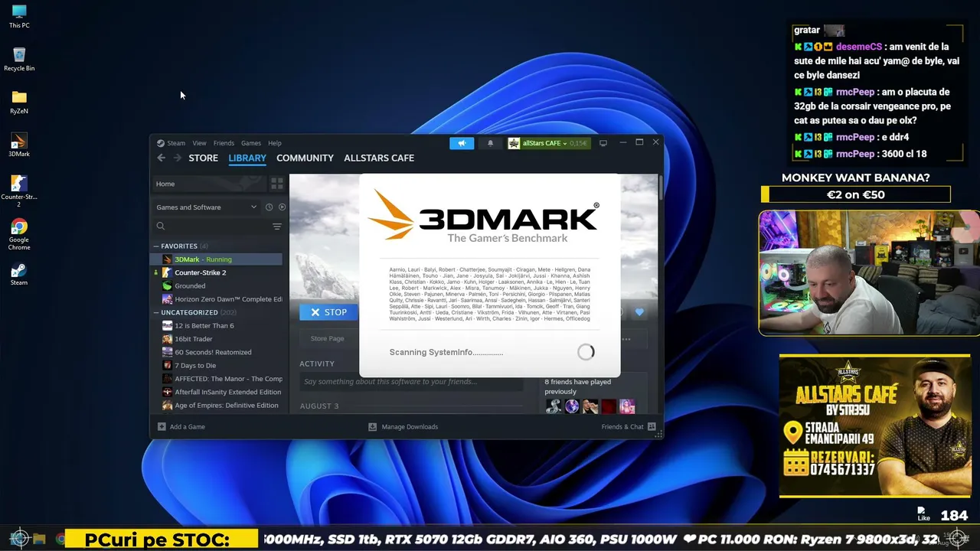Select 60 Seconds! Reatomized
980x551 pixels.
[x=216, y=352]
